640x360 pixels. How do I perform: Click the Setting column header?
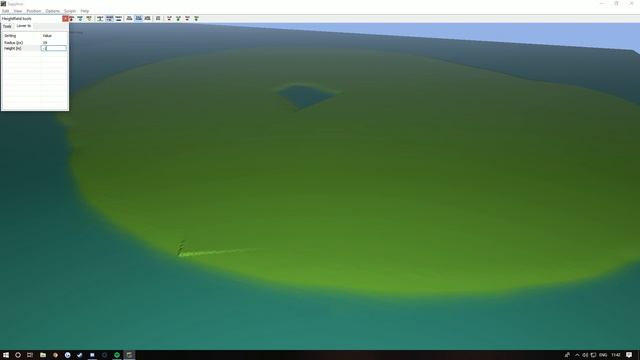click(x=10, y=36)
